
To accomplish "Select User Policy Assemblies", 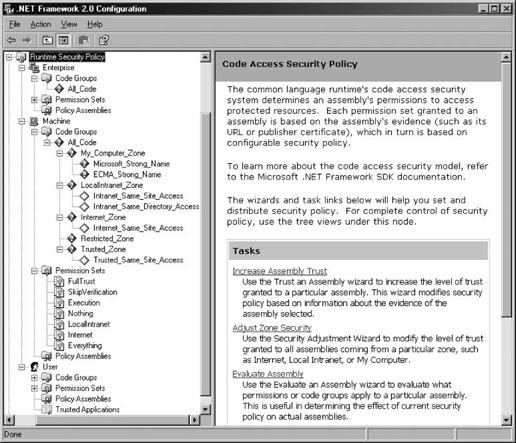I will (83, 399).
